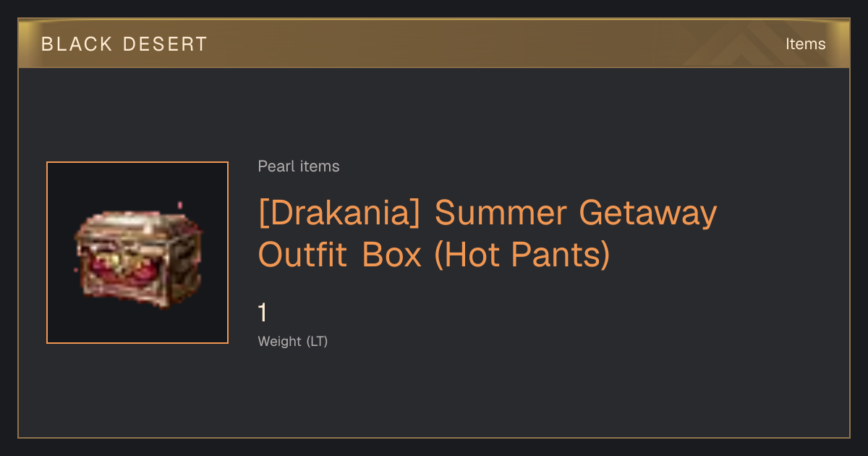This screenshot has width=868, height=456.
Task: Select the Pearl items category label
Action: tap(299, 166)
